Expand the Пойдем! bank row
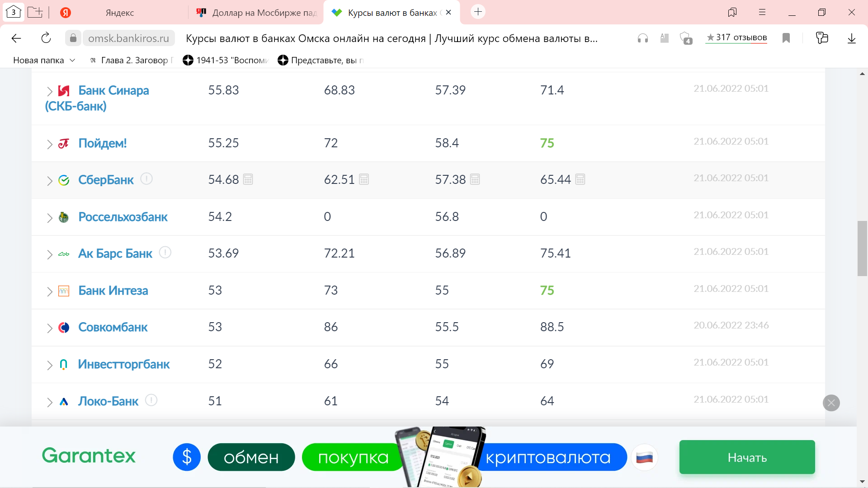This screenshot has height=488, width=868. [50, 144]
